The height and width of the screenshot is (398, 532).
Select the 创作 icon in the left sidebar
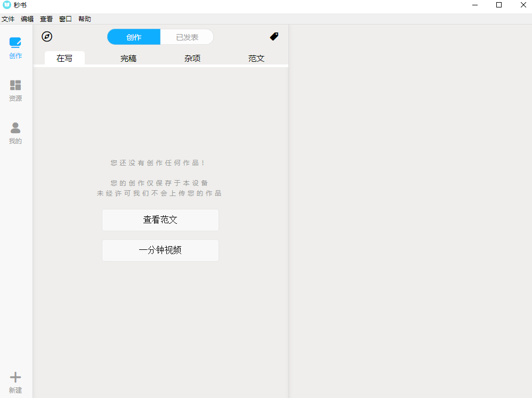[15, 47]
